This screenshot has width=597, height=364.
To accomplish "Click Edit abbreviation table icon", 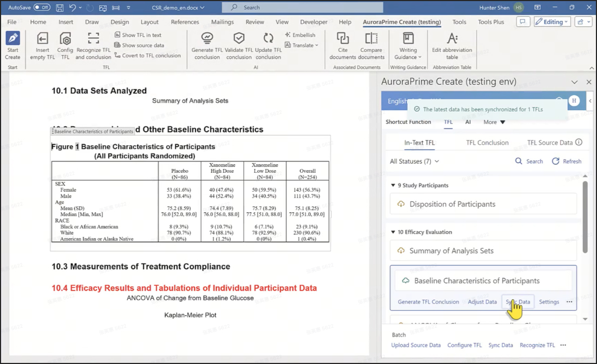I will tap(452, 38).
